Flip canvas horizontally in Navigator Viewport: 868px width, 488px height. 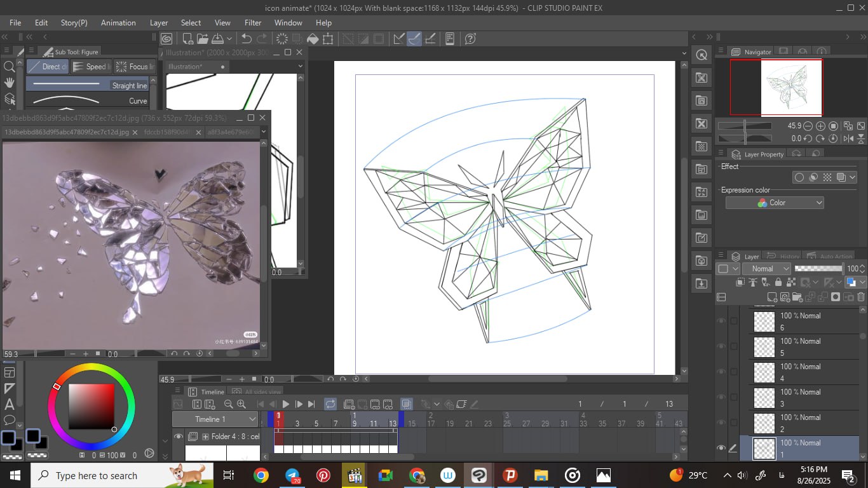coord(848,138)
